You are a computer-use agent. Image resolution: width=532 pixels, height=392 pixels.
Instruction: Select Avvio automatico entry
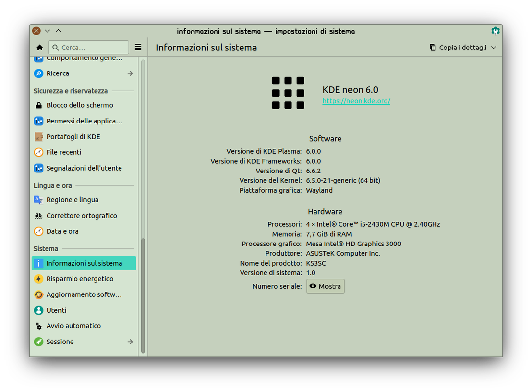coord(84,326)
